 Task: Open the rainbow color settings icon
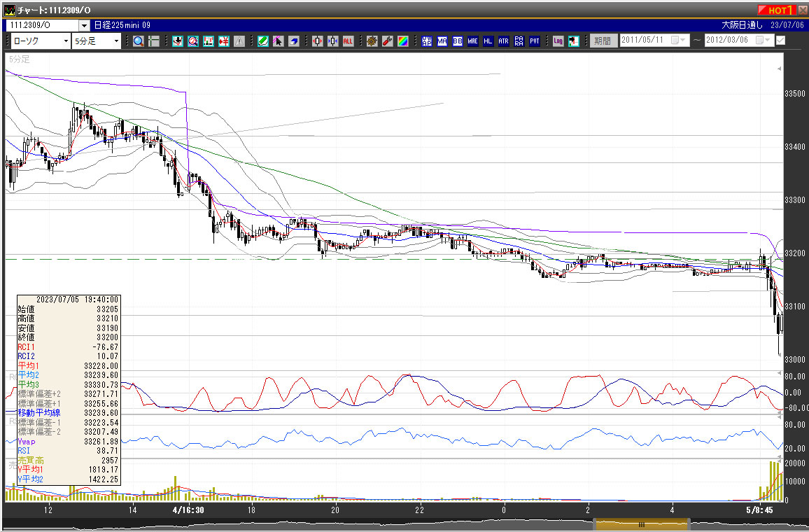point(403,41)
